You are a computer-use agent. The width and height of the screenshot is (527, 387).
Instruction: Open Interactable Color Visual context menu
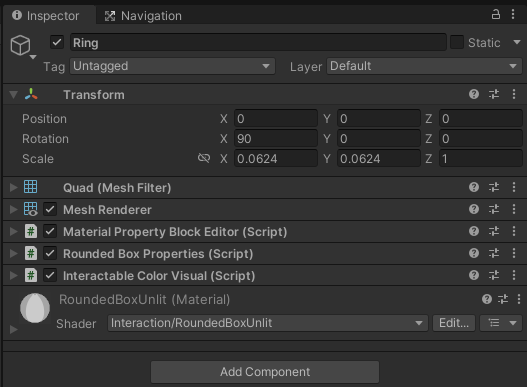pyautogui.click(x=514, y=275)
